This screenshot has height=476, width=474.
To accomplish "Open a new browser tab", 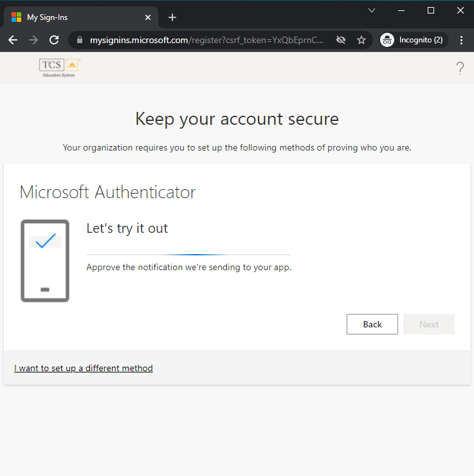I will coord(172,17).
